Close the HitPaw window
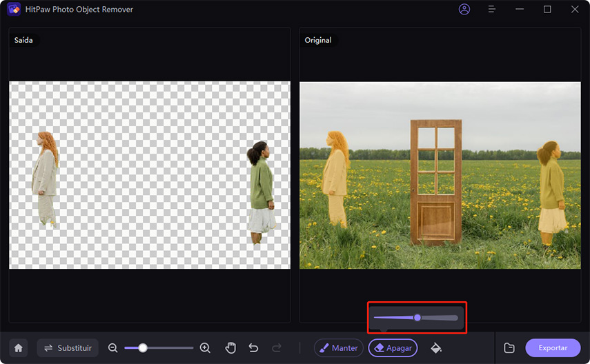The image size is (590, 364). [575, 9]
